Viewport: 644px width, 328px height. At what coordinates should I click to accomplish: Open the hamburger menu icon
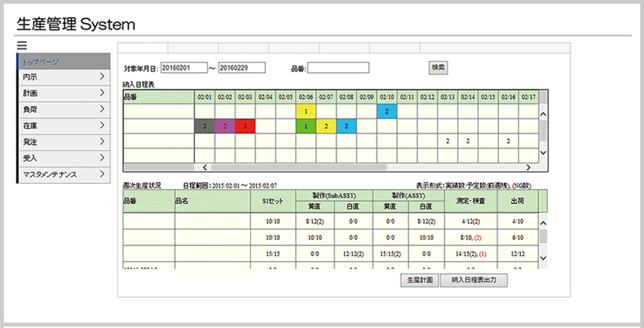[22, 46]
